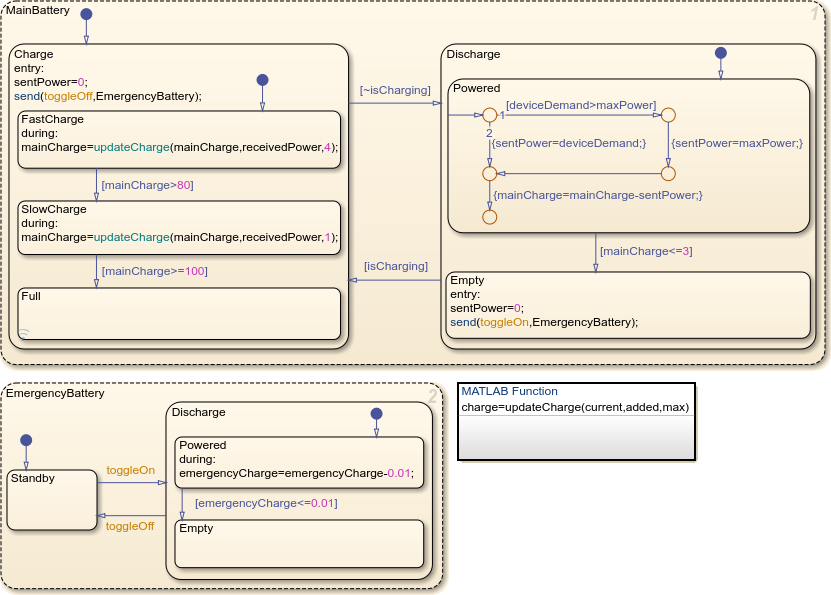Click the junction labeled 1 and 2

tap(489, 117)
